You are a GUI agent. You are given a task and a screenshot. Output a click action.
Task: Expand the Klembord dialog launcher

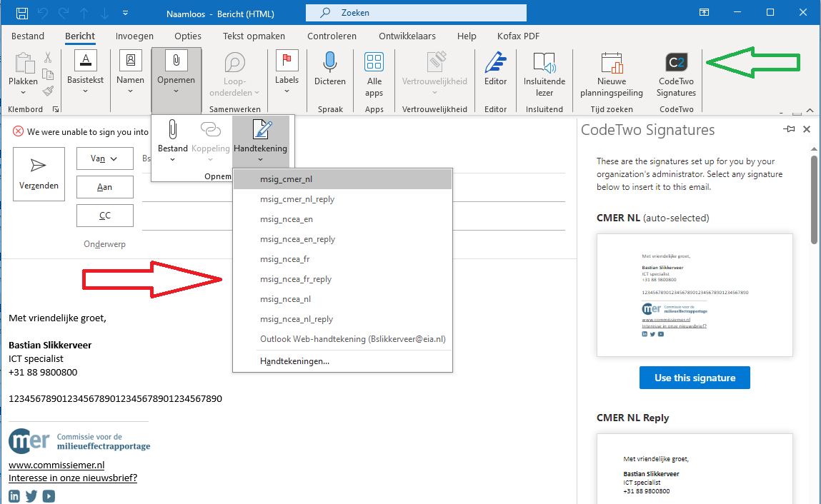[x=56, y=109]
